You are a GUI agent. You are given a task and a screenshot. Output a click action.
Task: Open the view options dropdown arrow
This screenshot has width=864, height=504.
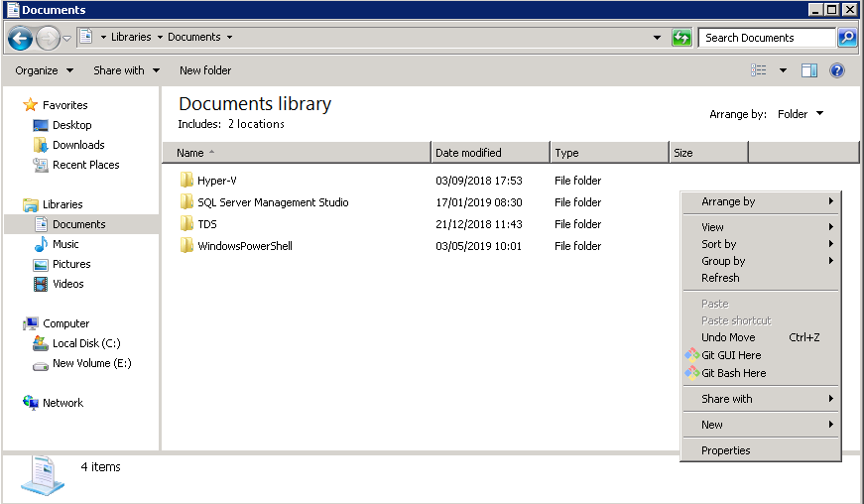[x=783, y=70]
